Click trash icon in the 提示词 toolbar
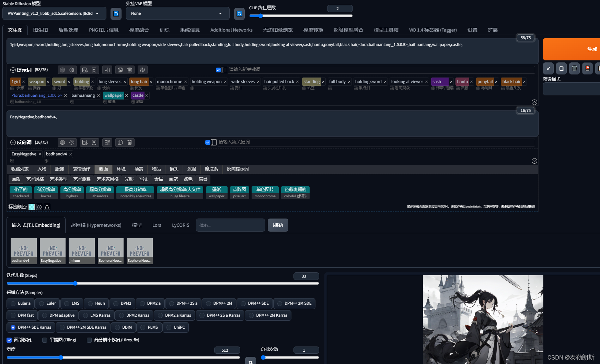This screenshot has width=600, height=364. click(130, 70)
